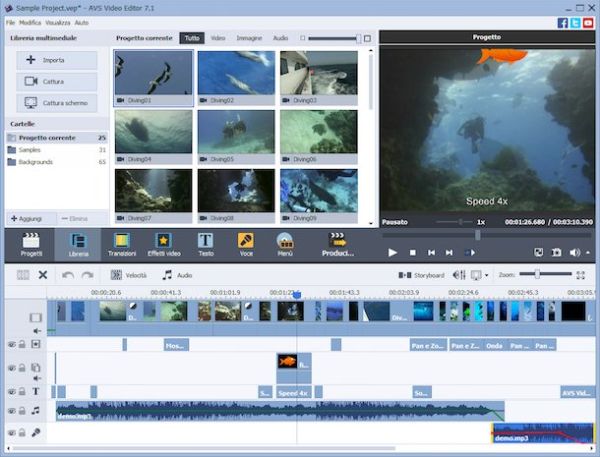600x457 pixels.
Task: Open the volume level arrow in preview
Action: pos(587,252)
